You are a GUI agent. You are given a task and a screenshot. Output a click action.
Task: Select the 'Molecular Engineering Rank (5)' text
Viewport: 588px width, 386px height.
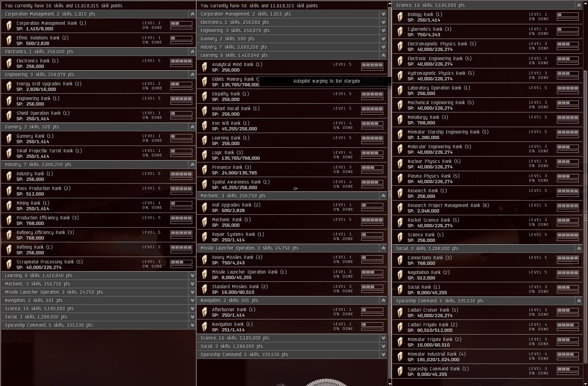click(x=439, y=147)
